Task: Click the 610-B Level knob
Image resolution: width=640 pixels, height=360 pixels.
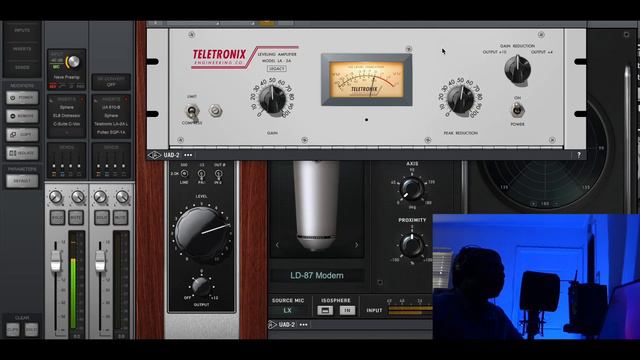Action: [x=202, y=233]
